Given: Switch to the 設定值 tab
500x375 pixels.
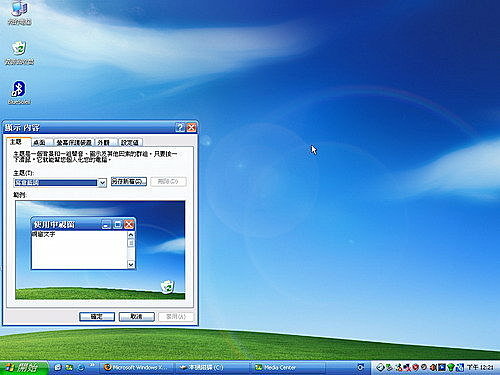Looking at the screenshot, I should (130, 142).
